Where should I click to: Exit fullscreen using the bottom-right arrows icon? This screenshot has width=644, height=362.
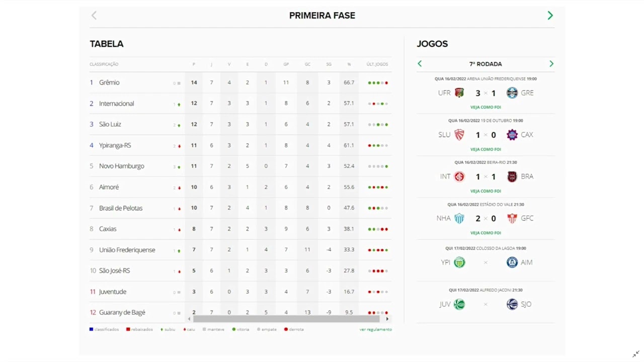(636, 354)
